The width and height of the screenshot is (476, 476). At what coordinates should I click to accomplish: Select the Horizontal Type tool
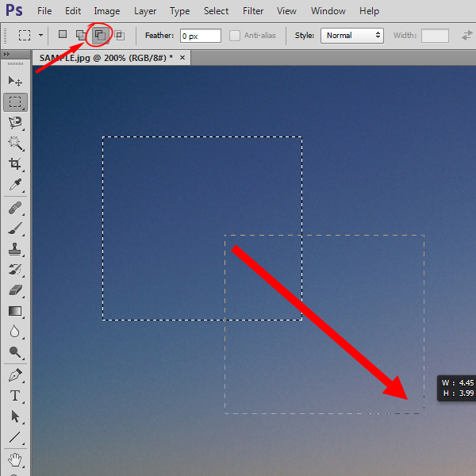(x=15, y=396)
